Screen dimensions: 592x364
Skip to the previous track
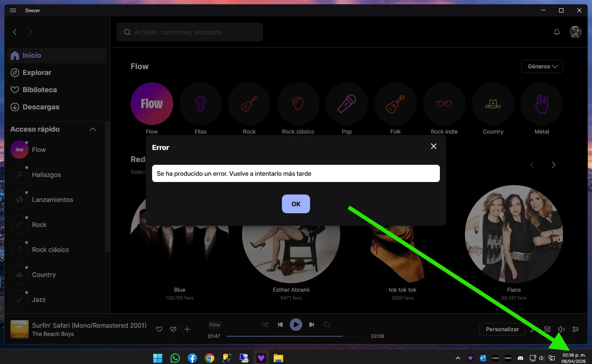280,325
